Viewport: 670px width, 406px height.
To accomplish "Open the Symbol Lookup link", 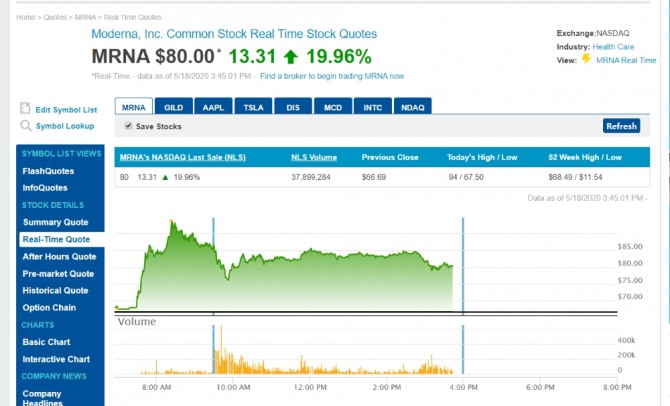I will tap(65, 126).
